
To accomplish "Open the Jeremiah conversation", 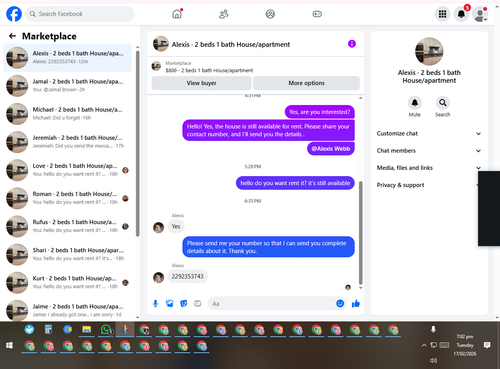I will [x=67, y=142].
